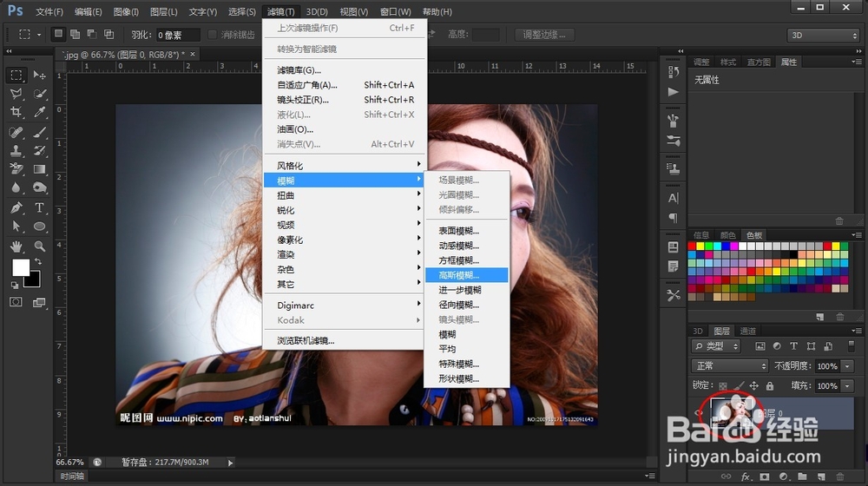The width and height of the screenshot is (868, 486).
Task: Open blend mode 正常 dropdown
Action: pos(730,366)
